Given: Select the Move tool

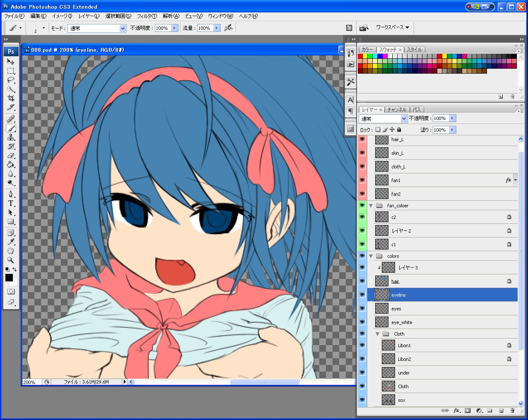Looking at the screenshot, I should point(11,62).
